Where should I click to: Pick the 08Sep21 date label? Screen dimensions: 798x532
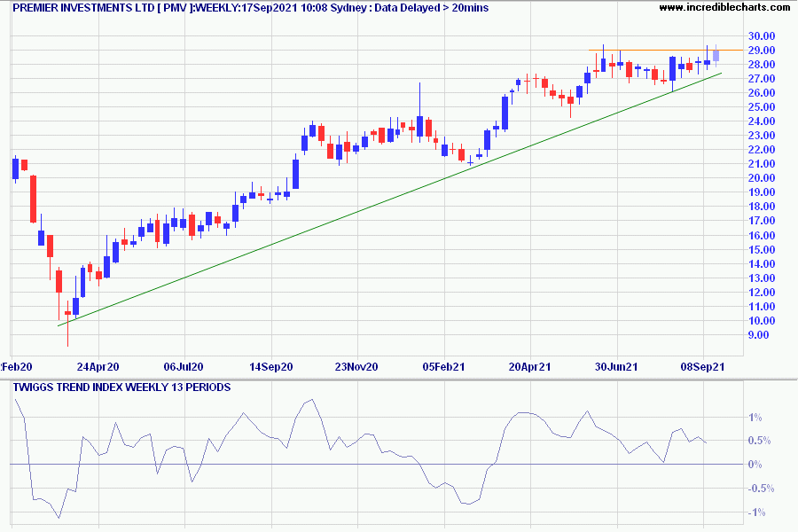703,367
